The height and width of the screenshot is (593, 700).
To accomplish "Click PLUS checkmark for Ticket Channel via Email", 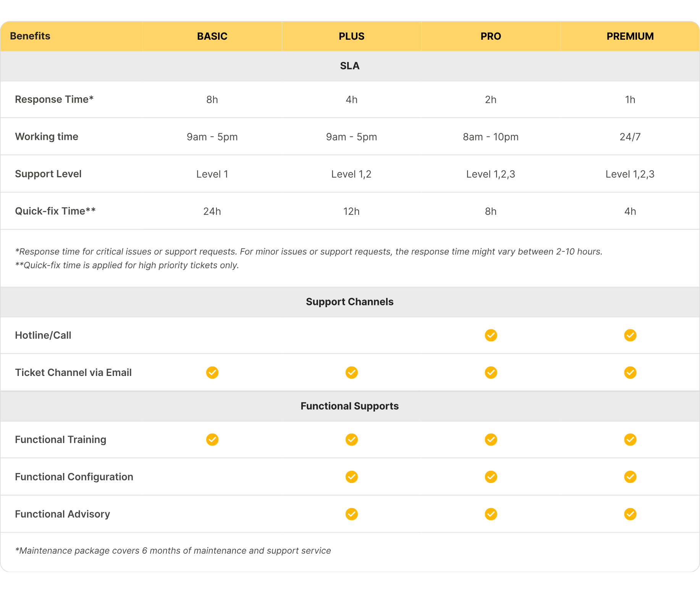I will [351, 373].
